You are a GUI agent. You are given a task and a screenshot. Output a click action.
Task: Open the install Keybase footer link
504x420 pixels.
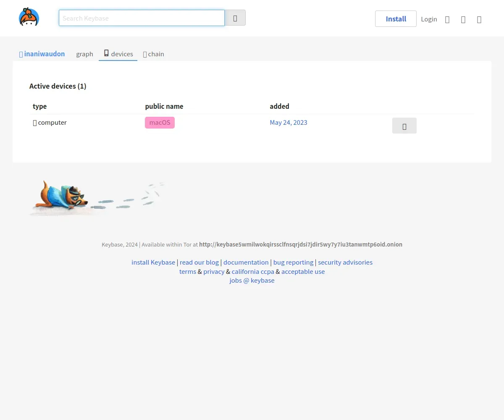(x=153, y=262)
